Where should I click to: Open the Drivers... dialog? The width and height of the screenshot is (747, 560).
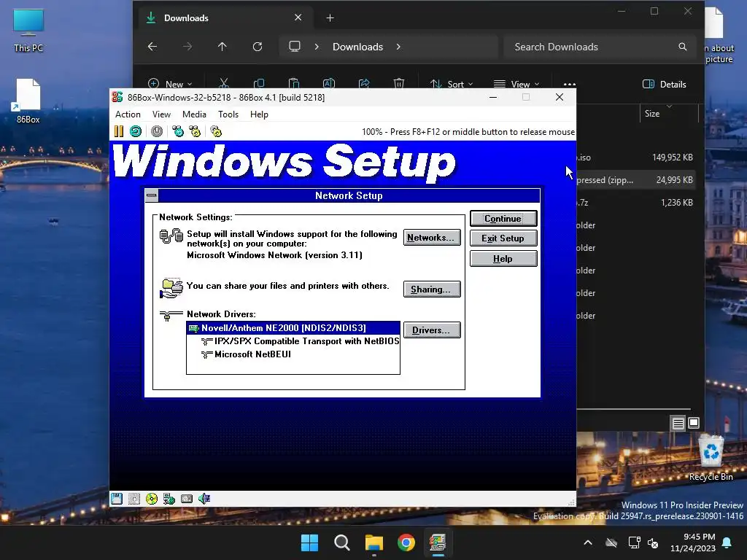point(432,330)
